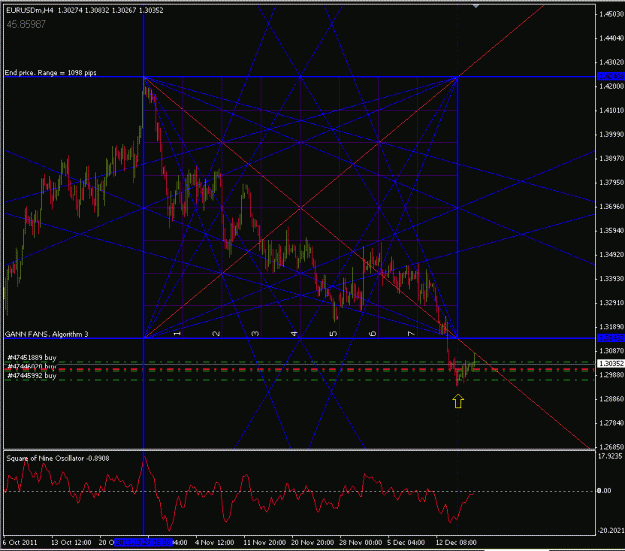The image size is (625, 551).
Task: Click the 1.38970 price axis label
Action: (x=611, y=158)
